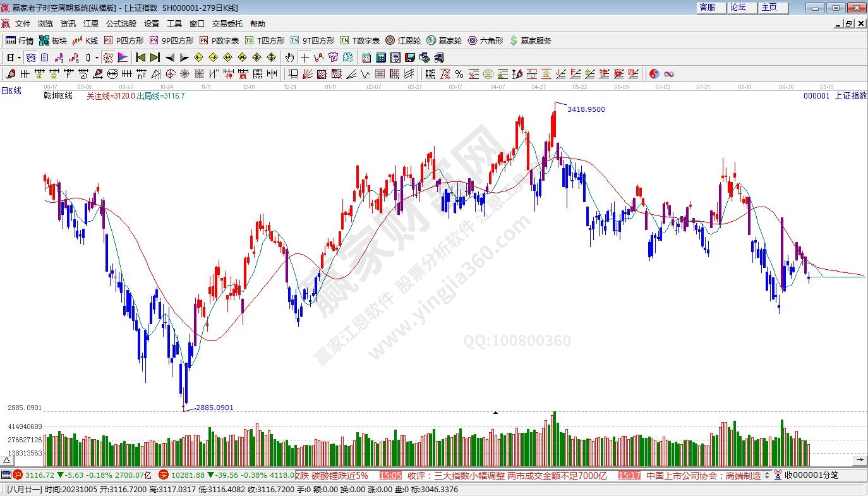Image resolution: width=868 pixels, height=496 pixels.
Task: Open the 交易委托 menu
Action: (227, 24)
